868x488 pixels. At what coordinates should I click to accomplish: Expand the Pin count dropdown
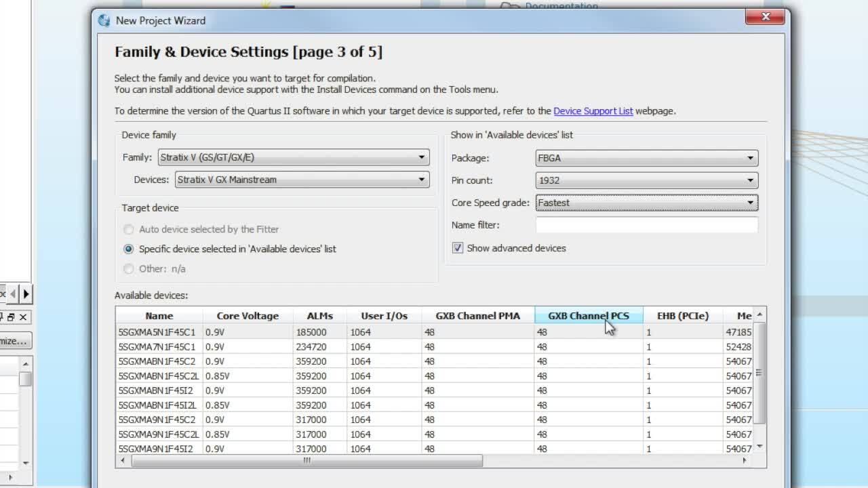(646, 180)
